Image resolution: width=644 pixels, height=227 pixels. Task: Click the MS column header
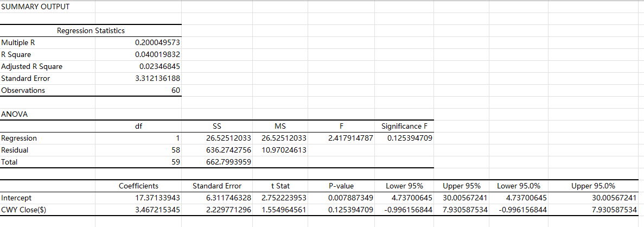280,126
